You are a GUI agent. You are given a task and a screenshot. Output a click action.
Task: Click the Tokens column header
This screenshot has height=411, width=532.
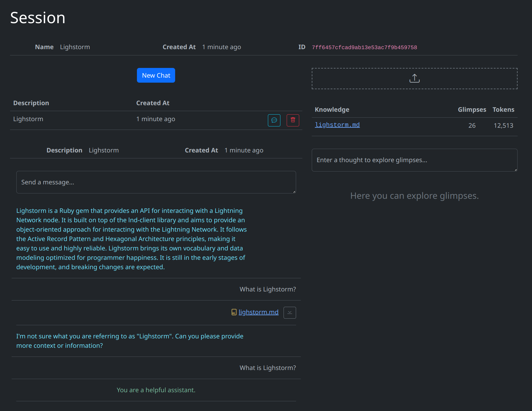tap(503, 110)
